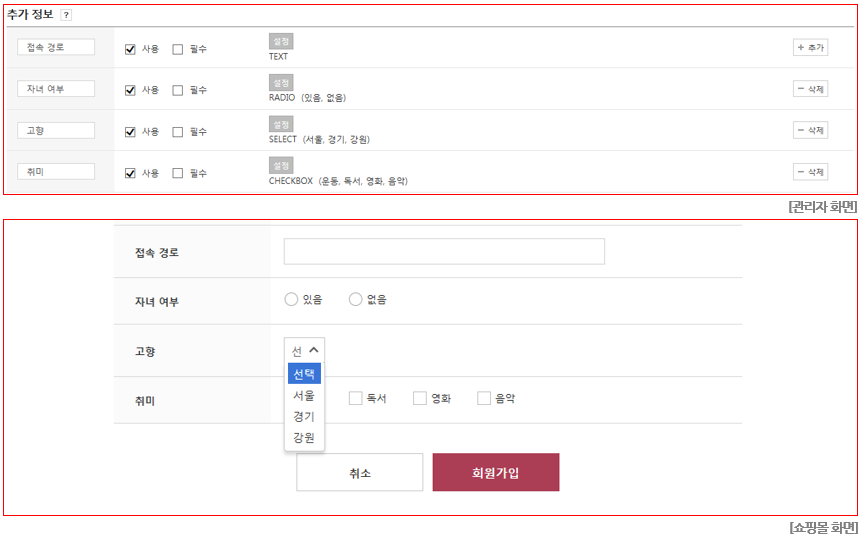The height and width of the screenshot is (538, 860).
Task: Select 경기 option in hometown list
Action: pos(304,417)
